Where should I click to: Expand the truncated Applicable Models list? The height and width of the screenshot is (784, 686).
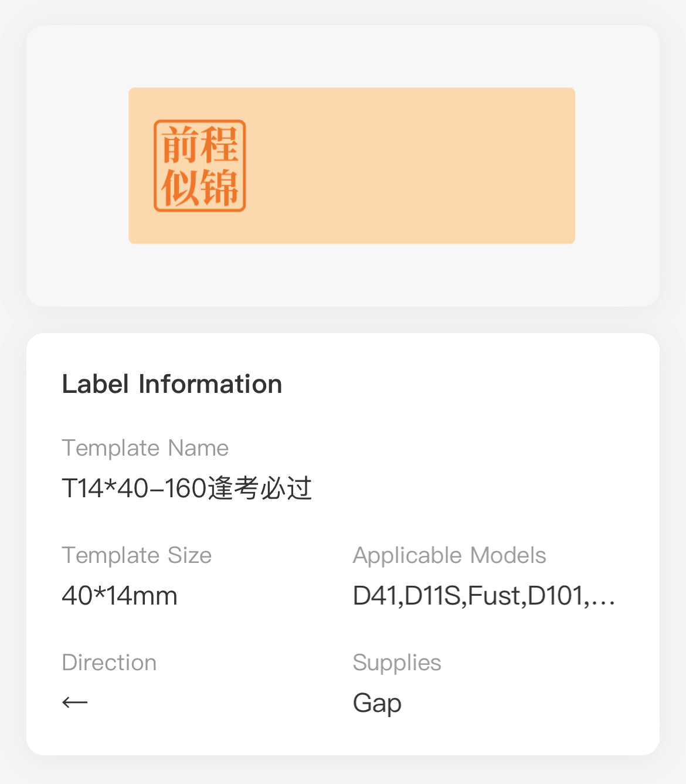pyautogui.click(x=484, y=596)
